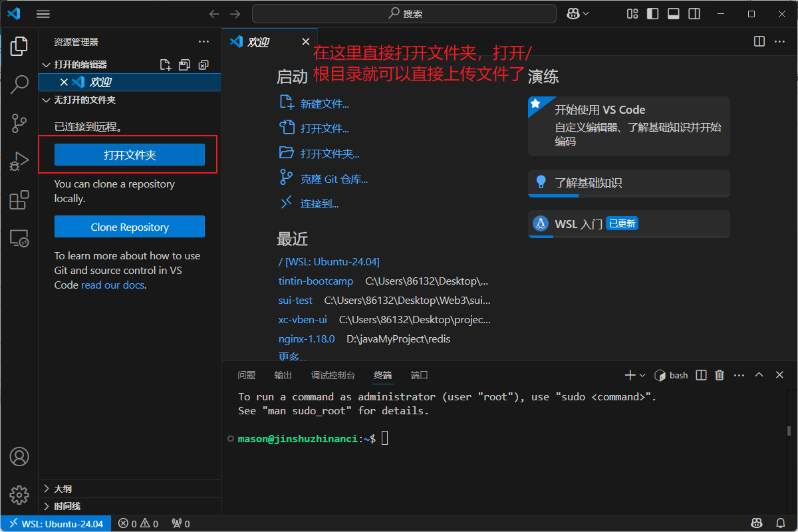Toggle the primary side bar visibility
Image resolution: width=798 pixels, height=532 pixels.
652,13
